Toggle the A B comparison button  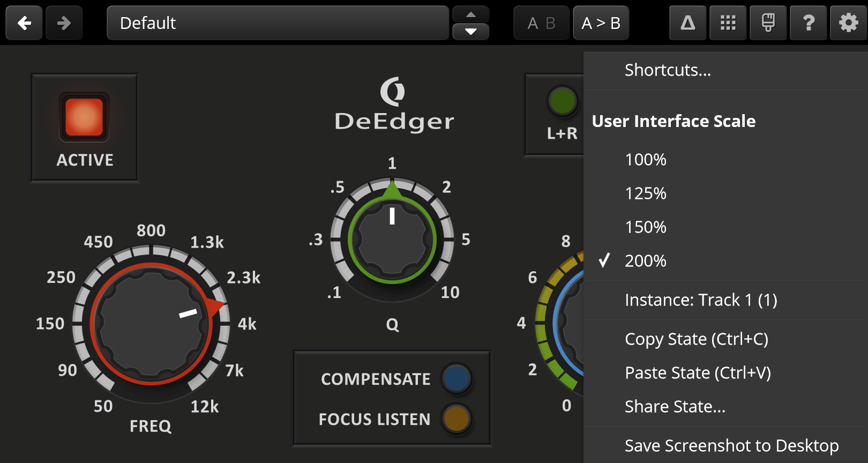point(542,23)
